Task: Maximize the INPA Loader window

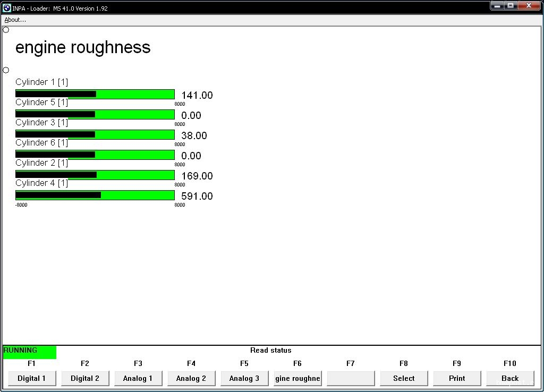Action: point(511,6)
